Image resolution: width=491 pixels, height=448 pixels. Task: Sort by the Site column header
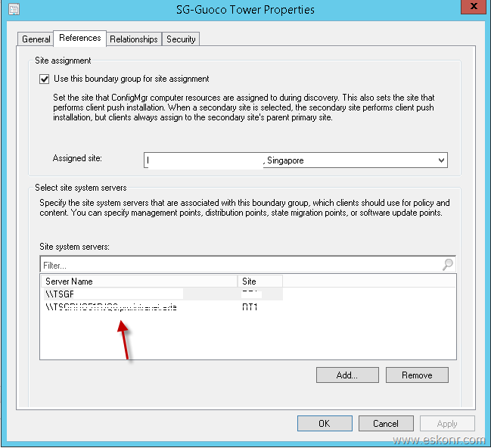(260, 282)
